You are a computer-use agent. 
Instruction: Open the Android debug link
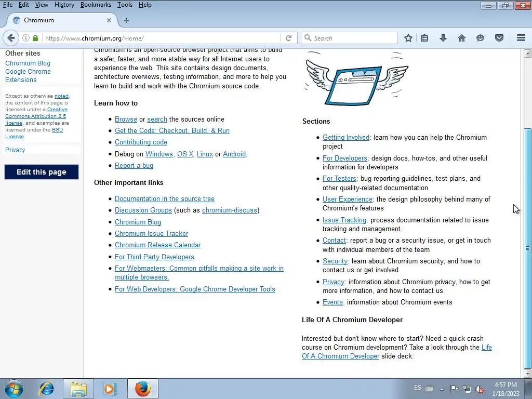point(234,154)
